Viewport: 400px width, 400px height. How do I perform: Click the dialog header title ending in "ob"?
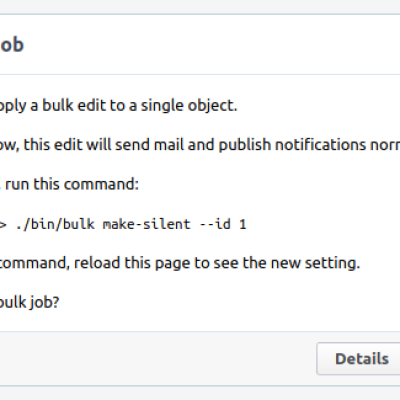click(12, 45)
